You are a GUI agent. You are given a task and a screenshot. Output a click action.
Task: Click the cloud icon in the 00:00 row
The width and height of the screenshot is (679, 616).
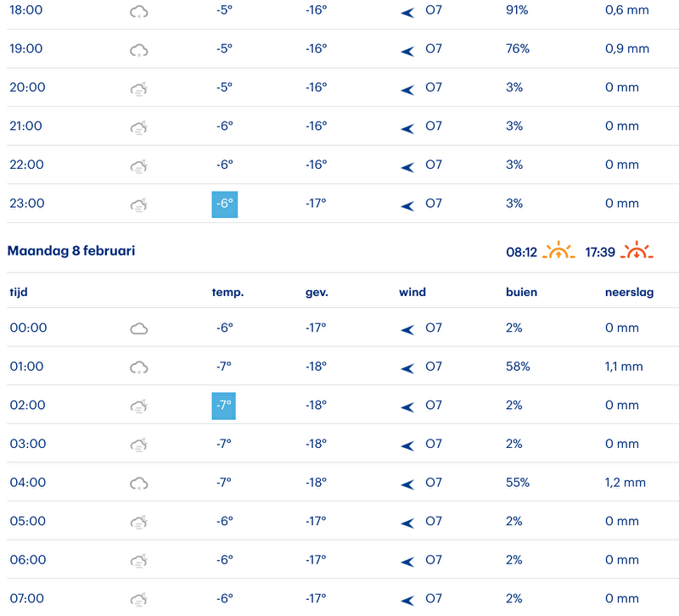coord(139,328)
